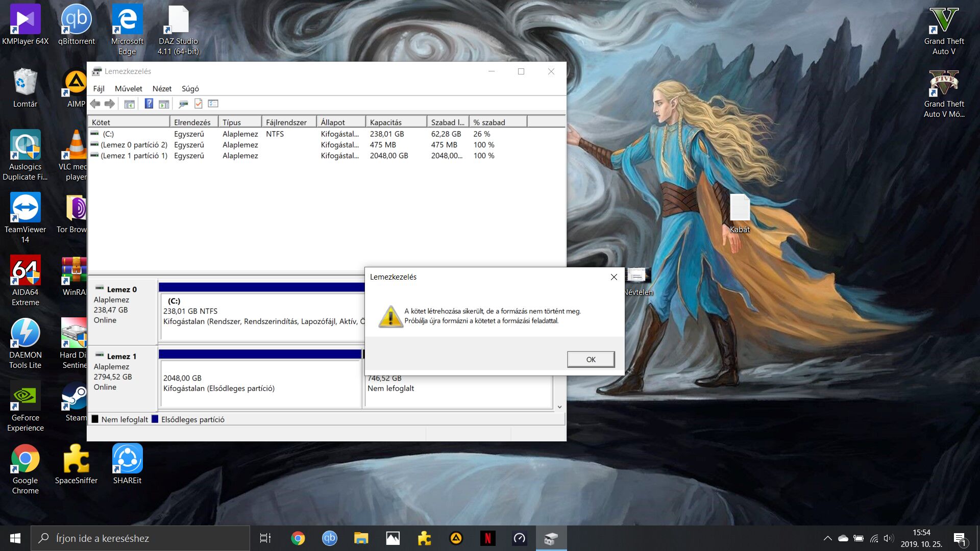Open the Művelet menu
This screenshot has height=551, width=980.
click(x=128, y=89)
